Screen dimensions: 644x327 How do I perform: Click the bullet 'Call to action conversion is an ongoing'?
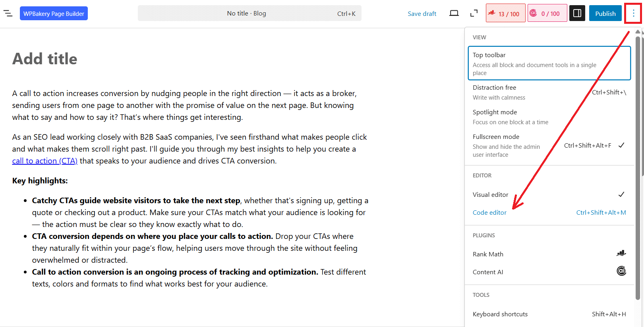tap(199, 278)
